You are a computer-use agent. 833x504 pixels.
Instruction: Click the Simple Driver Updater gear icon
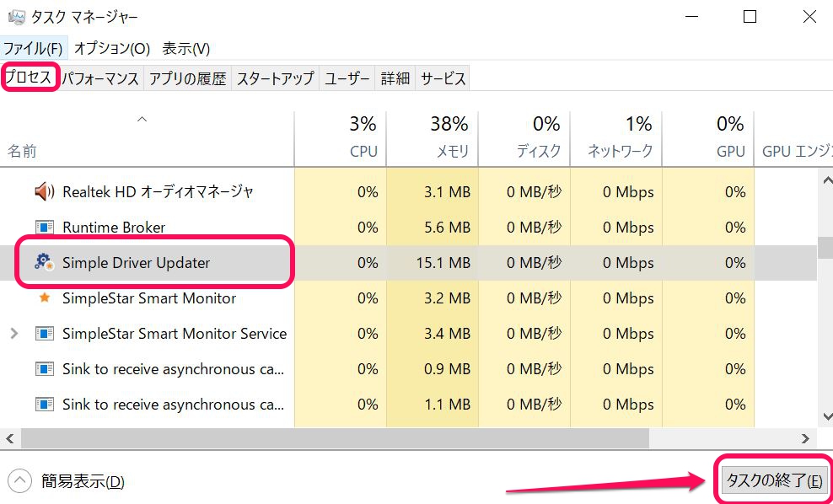pyautogui.click(x=44, y=263)
